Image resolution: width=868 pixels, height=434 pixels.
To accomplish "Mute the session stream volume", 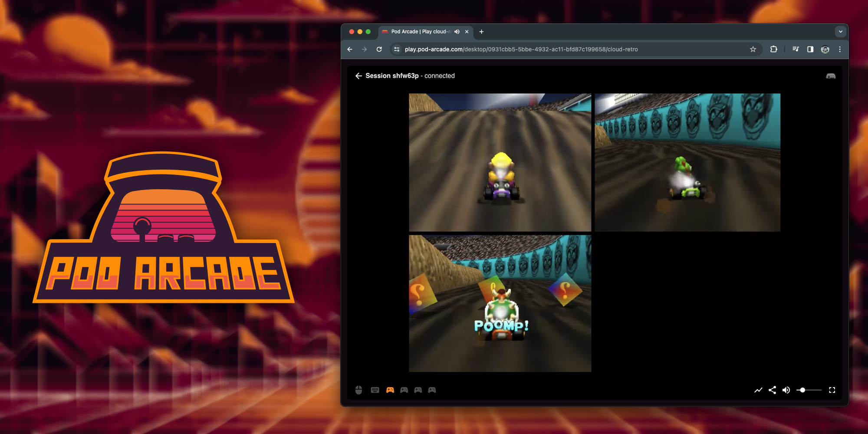I will [786, 390].
